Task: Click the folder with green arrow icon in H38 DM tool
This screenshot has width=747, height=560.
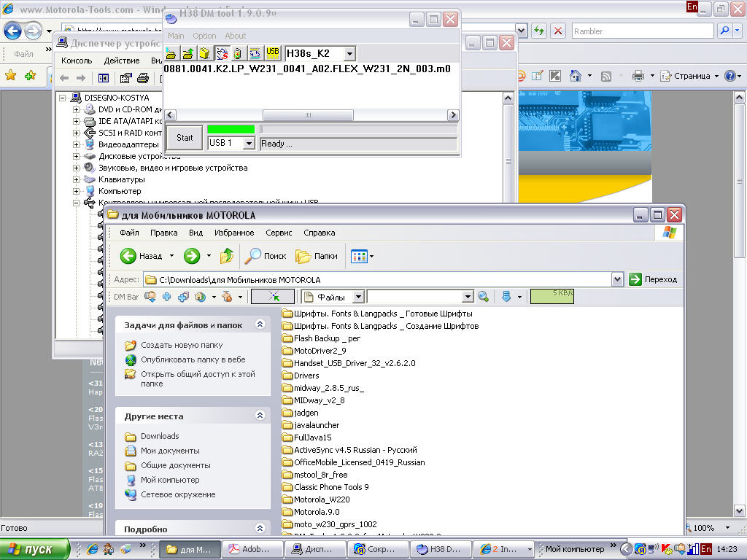Action: (x=187, y=53)
